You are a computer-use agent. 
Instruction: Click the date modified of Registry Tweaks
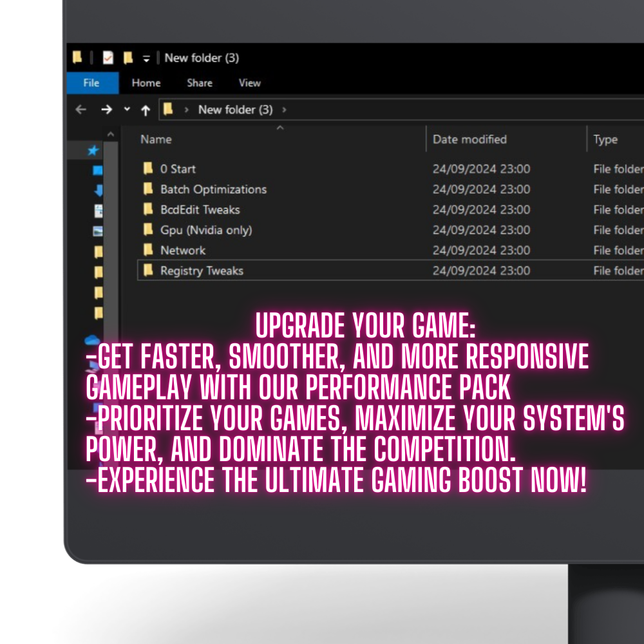tap(481, 270)
